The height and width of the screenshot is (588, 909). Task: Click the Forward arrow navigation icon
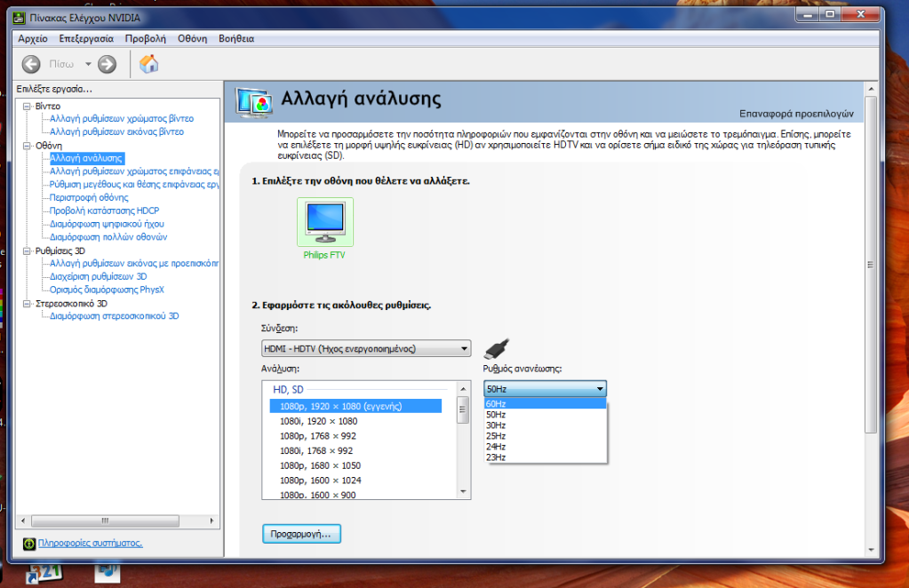(x=107, y=64)
